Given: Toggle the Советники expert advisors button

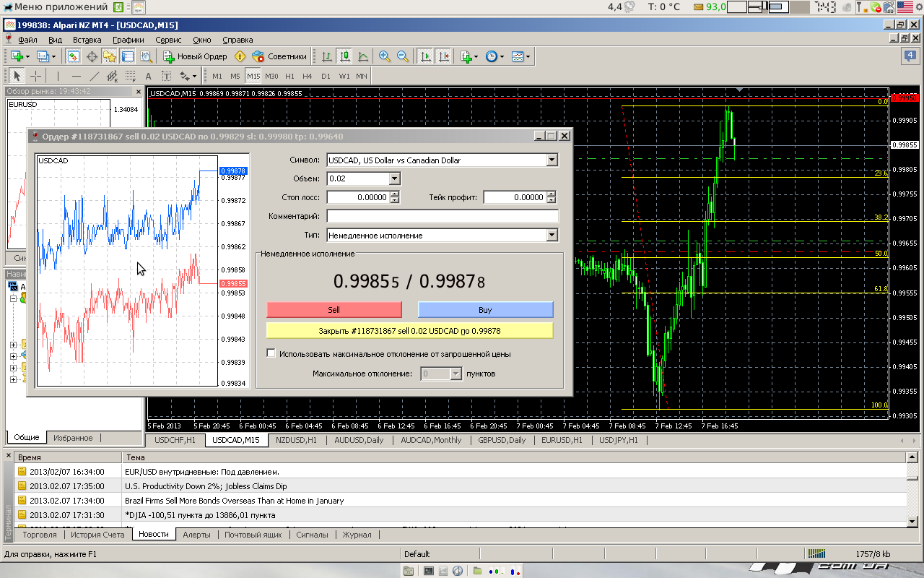Looking at the screenshot, I should pyautogui.click(x=279, y=56).
